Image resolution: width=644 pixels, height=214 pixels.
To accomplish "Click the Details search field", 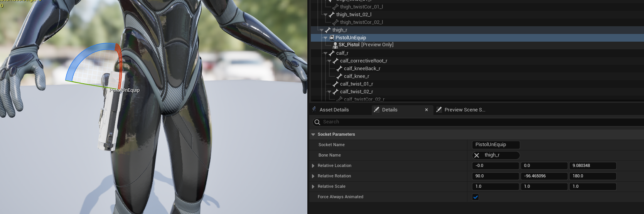I will coord(478,122).
